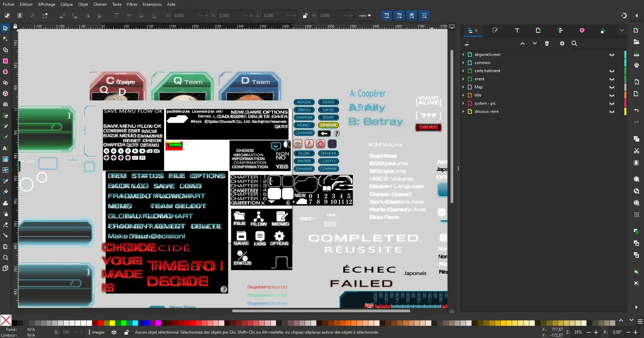Toggle visibility of abgameScreen layer
The width and height of the screenshot is (644, 338).
pyautogui.click(x=612, y=55)
